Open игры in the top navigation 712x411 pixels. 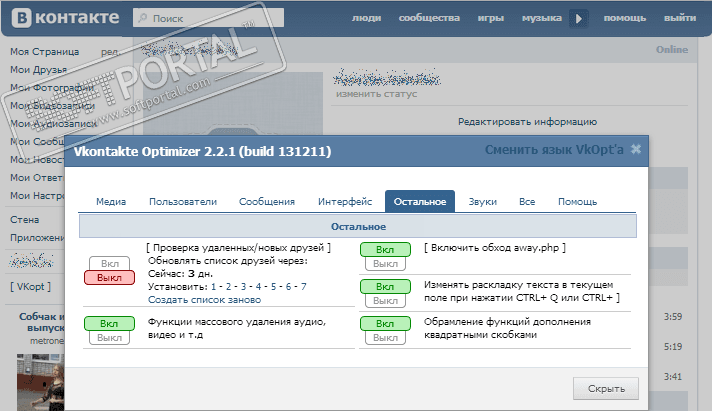click(491, 18)
